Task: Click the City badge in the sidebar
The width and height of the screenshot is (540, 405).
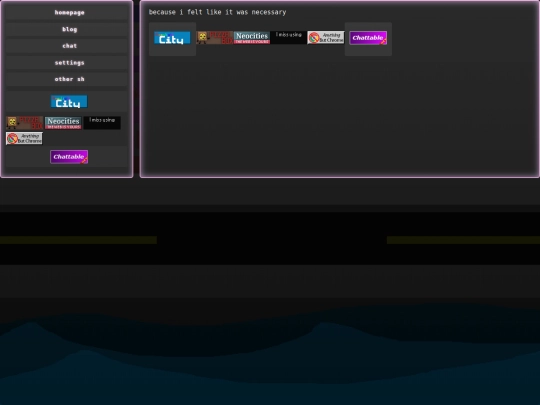Action: (x=69, y=102)
